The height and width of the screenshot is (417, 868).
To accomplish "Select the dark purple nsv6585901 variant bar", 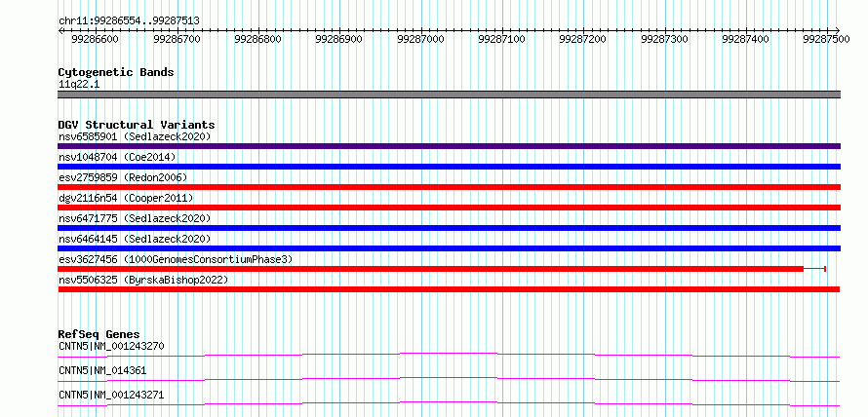I will [449, 146].
